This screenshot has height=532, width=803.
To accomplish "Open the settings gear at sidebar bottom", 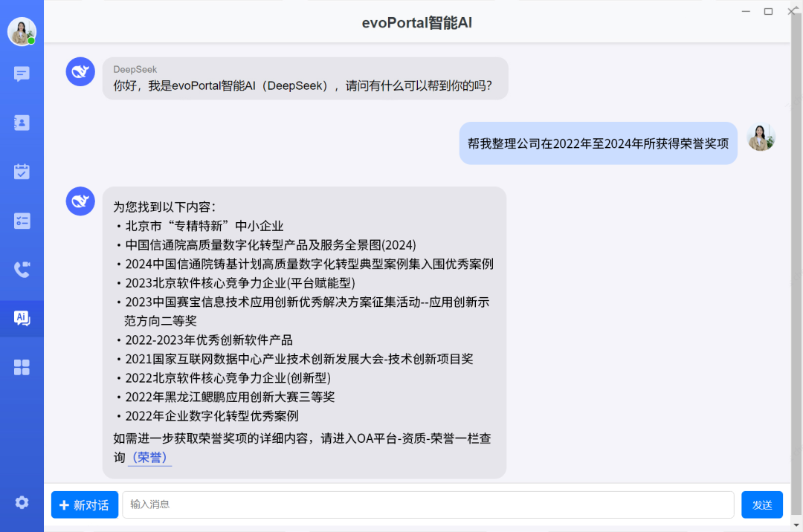I will 22,502.
